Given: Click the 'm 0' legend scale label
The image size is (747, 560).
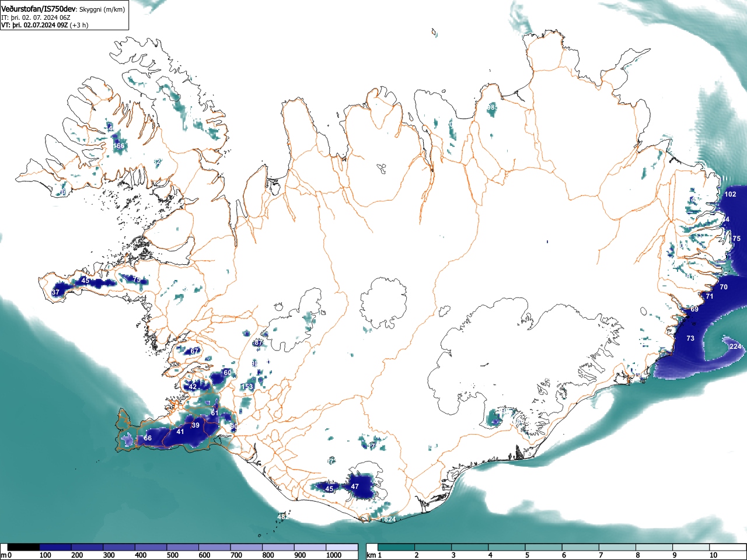Looking at the screenshot, I should point(5,555).
